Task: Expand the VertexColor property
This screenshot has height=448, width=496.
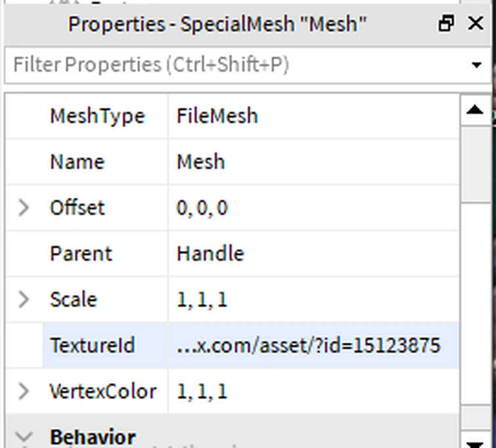Action: click(x=24, y=392)
